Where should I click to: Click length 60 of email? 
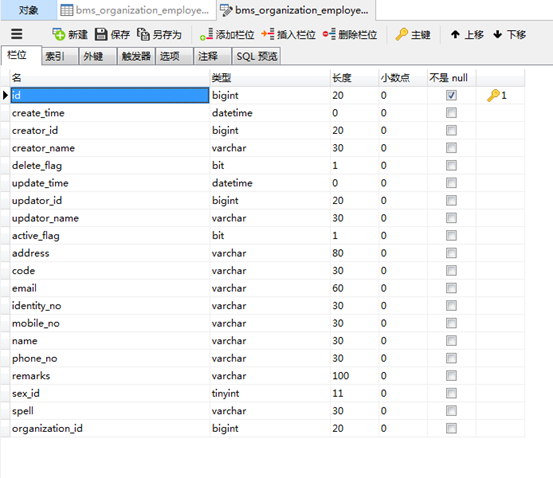(354, 288)
